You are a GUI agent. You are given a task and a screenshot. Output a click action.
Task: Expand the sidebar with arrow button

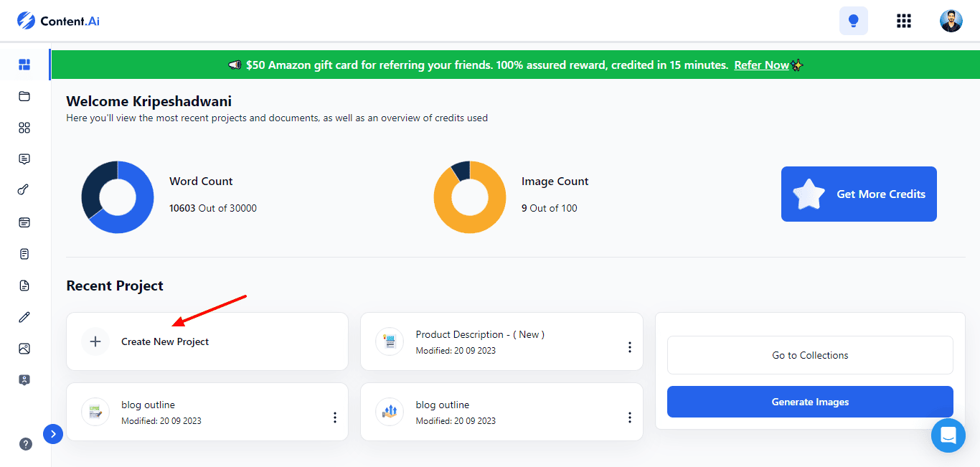click(x=53, y=433)
